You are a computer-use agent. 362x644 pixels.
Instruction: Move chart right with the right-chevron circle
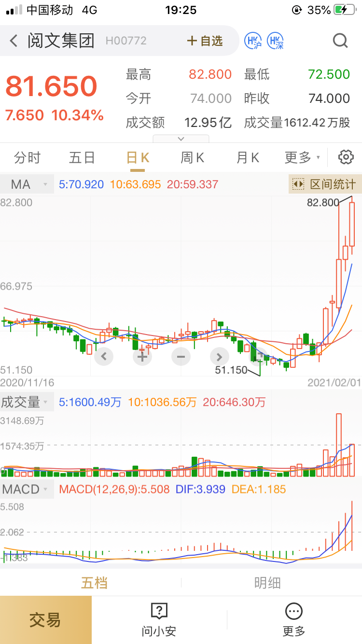(x=219, y=357)
